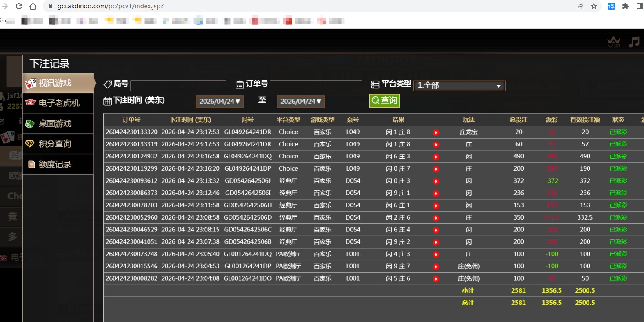
Task: Play replay for round GD0542642506H
Action: [x=436, y=205]
